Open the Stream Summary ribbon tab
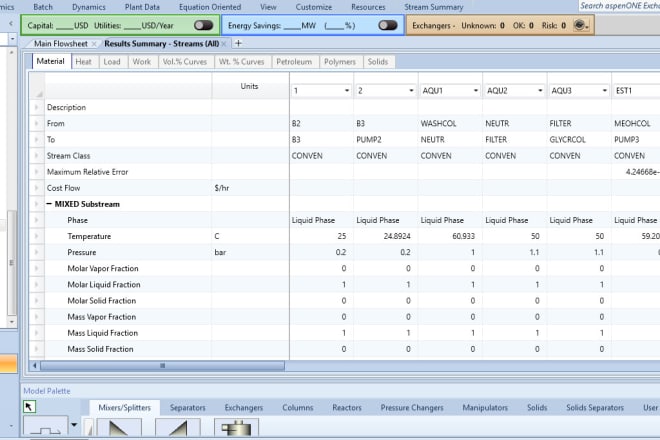The height and width of the screenshot is (440, 660). click(434, 7)
